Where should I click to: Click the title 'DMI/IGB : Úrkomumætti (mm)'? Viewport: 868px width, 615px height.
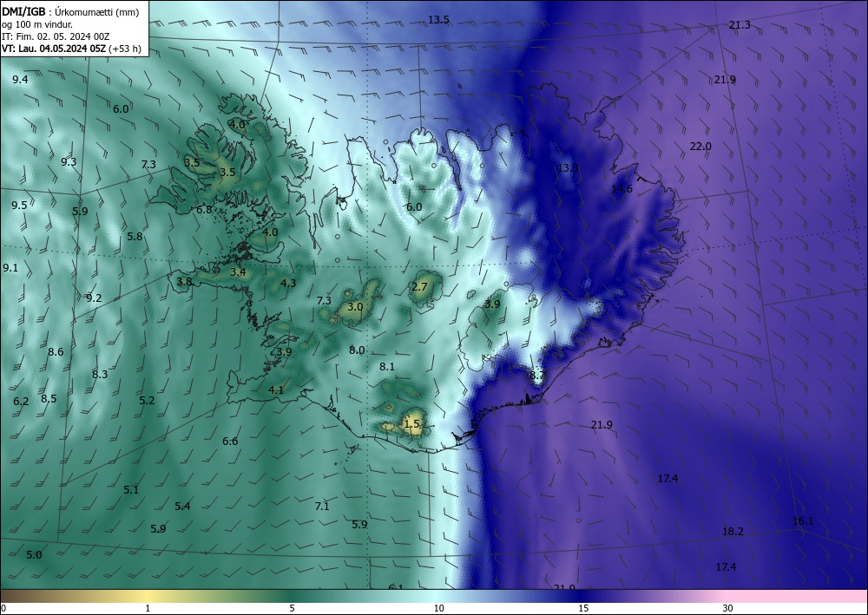point(70,12)
